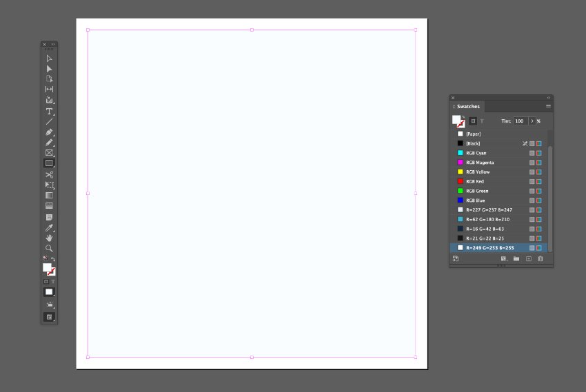Select the [Paper] swatch
Viewport: 586px width, 392px height.
(x=499, y=134)
